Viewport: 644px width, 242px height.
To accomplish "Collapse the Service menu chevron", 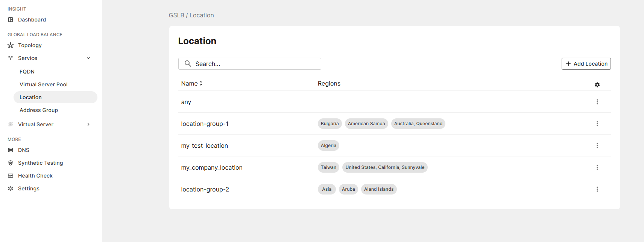I will (88, 58).
